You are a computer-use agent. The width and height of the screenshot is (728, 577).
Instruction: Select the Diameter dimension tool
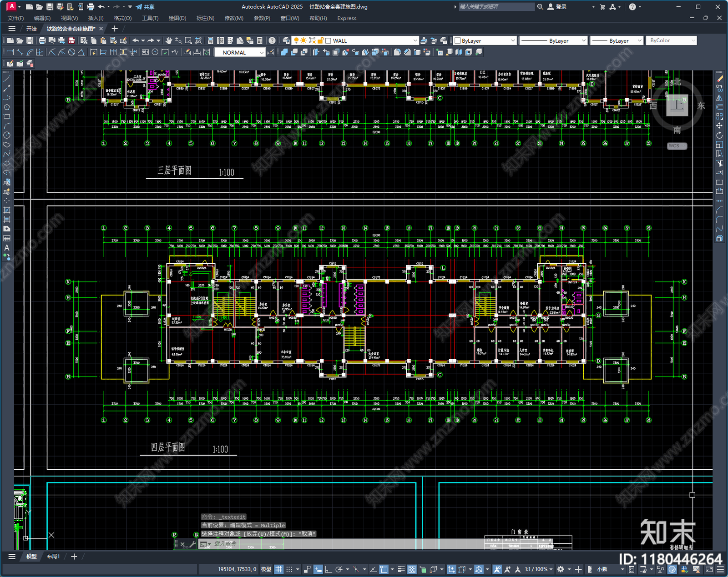point(71,52)
